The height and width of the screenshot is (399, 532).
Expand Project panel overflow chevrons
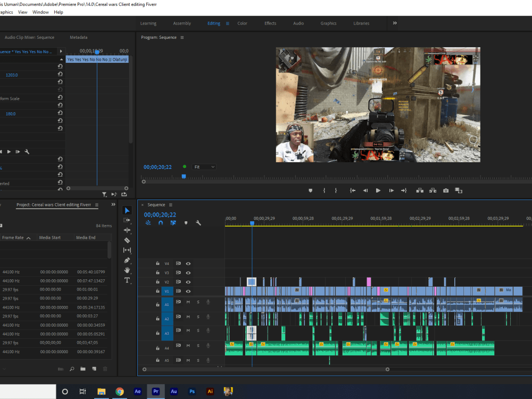[113, 205]
